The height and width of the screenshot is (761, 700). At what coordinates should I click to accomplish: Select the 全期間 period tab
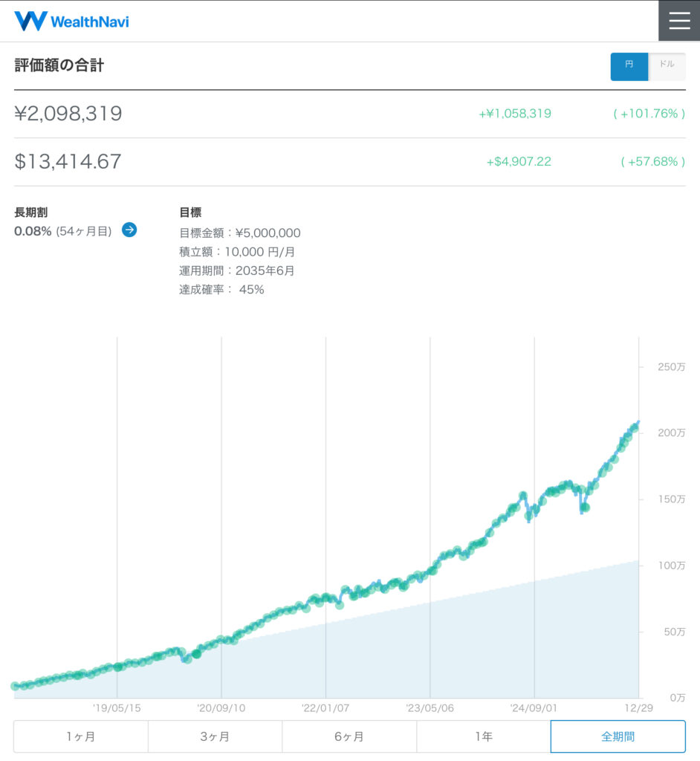pos(618,736)
